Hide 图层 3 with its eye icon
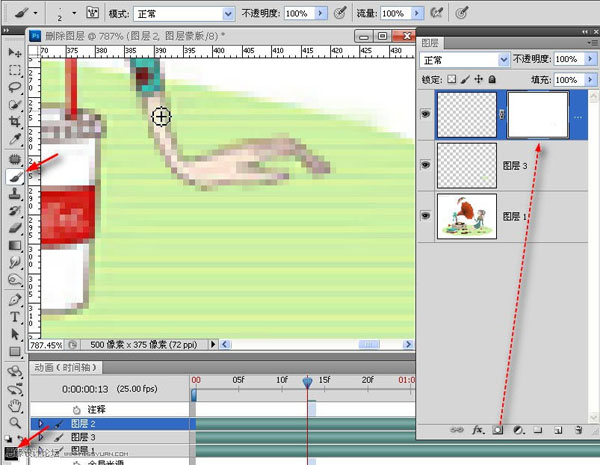 [x=427, y=162]
